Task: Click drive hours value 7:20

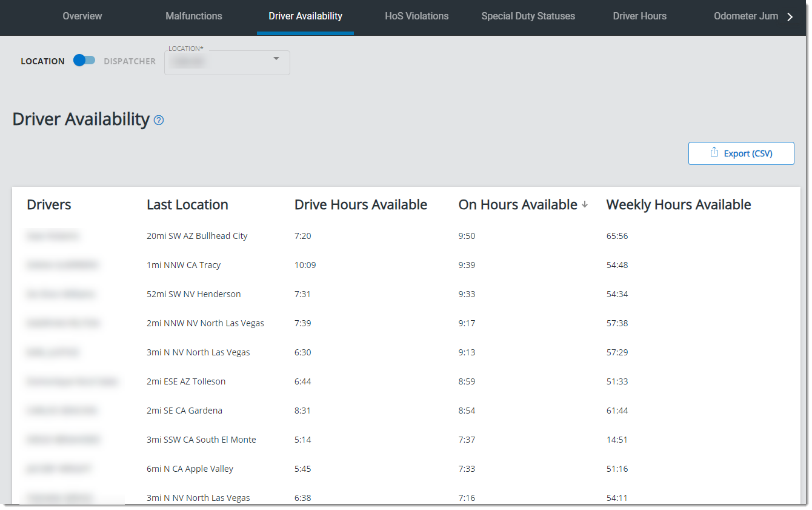Action: click(303, 236)
